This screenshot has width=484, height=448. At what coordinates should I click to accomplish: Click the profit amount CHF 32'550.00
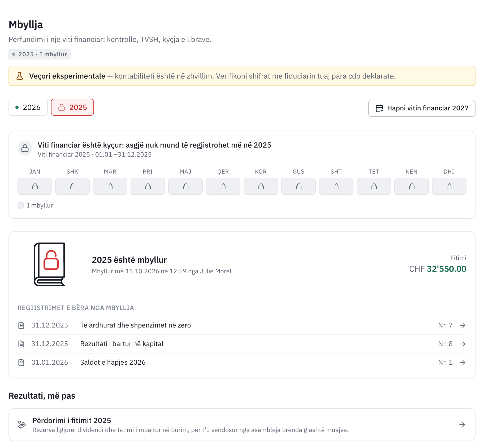click(x=438, y=269)
